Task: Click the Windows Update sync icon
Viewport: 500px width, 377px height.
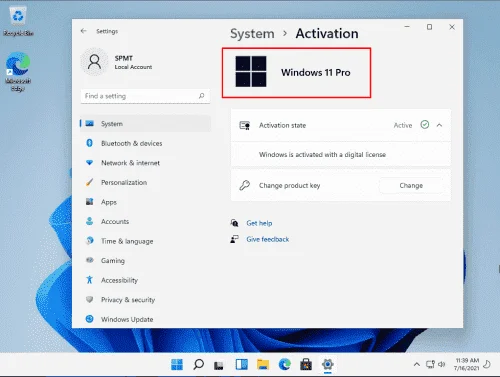Action: click(x=89, y=319)
